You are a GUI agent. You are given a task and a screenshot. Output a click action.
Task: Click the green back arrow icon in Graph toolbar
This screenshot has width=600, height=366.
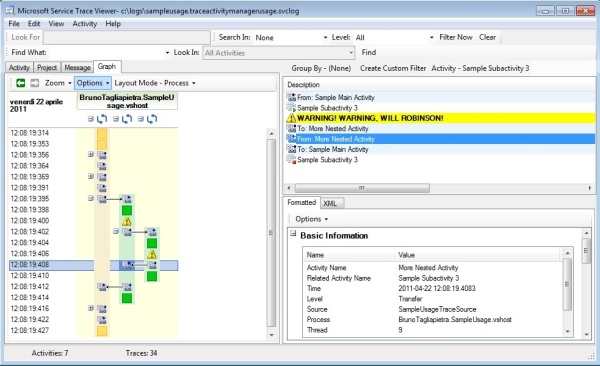[x=21, y=83]
